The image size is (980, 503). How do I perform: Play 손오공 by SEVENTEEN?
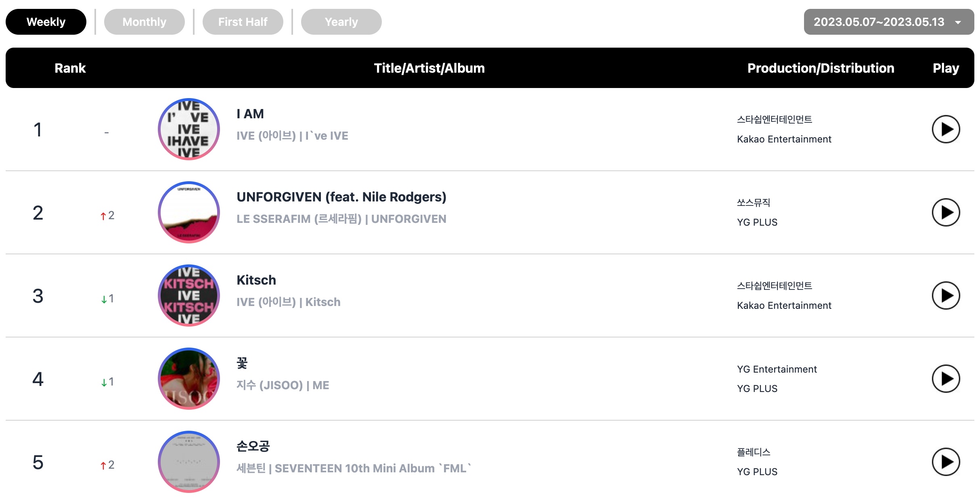[x=945, y=462]
